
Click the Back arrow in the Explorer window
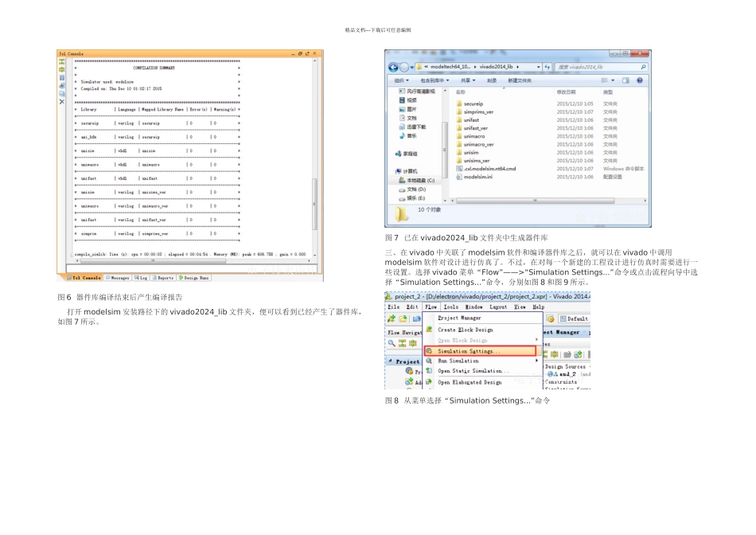pyautogui.click(x=393, y=67)
